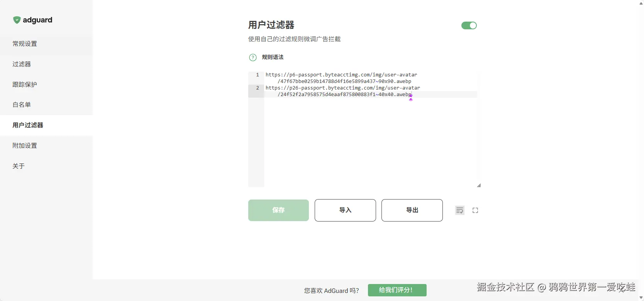Screen dimensions: 644x301
Task: Click the 您喜欢 AdGuard 吗? text
Action: pos(331,291)
